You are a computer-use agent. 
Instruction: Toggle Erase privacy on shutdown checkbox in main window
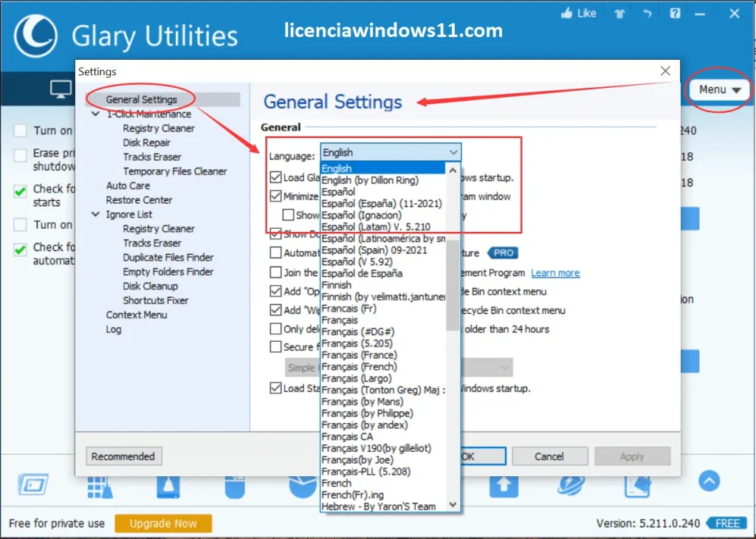click(x=20, y=156)
